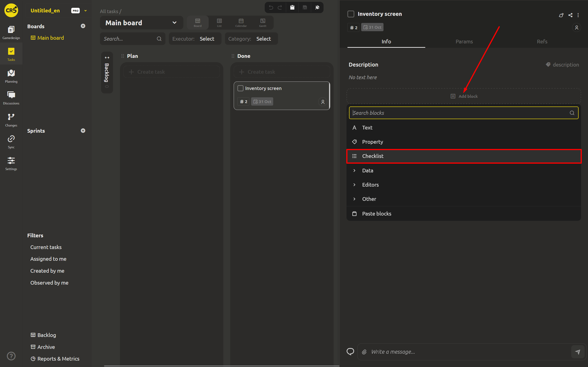Viewport: 588px width, 367px height.
Task: Click the share icon in task panel
Action: point(570,15)
